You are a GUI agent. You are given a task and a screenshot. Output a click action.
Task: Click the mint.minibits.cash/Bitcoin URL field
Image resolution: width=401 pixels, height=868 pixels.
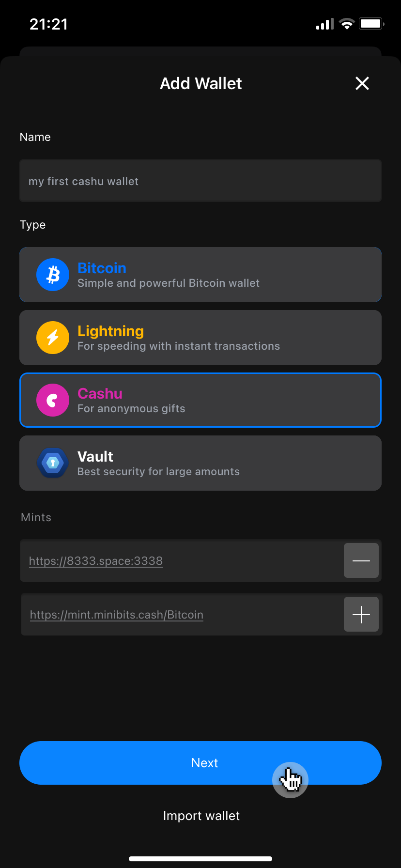117,615
